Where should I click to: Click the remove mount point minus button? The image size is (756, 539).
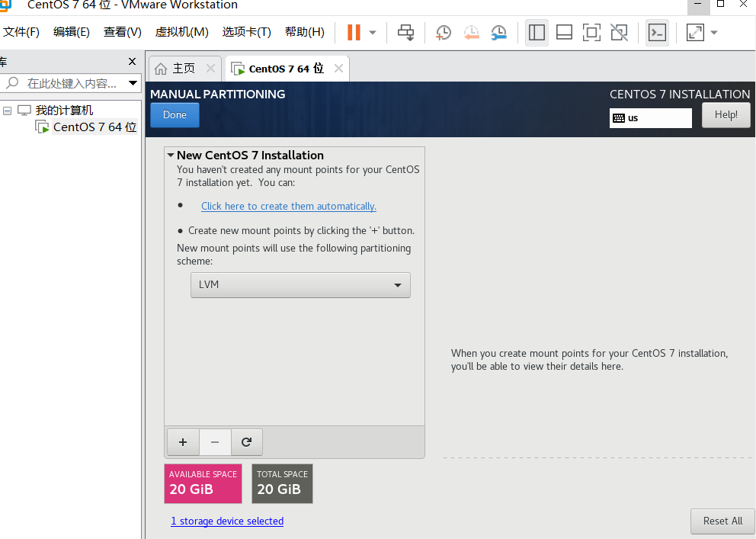point(215,442)
